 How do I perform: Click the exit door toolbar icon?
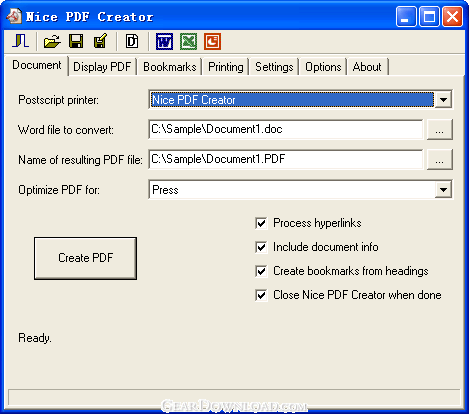[x=21, y=42]
